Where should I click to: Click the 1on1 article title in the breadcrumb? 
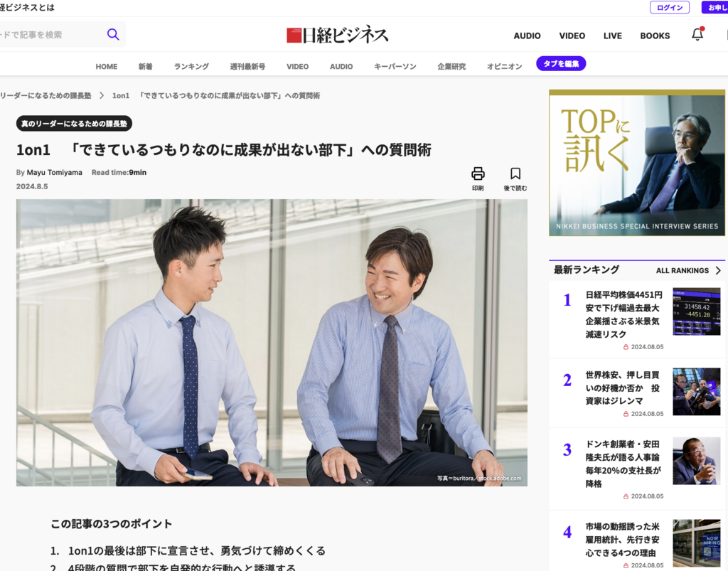click(x=216, y=95)
